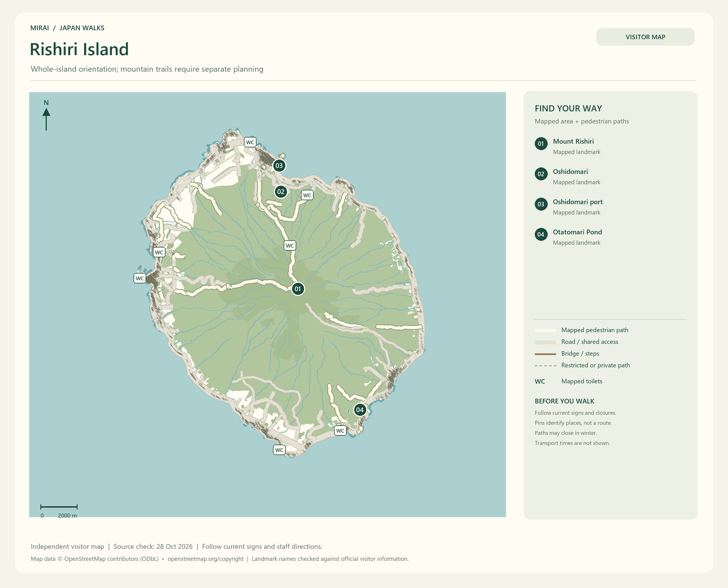Screen dimensions: 728x588
Task: Select map pin 03 at Oshidomari port
Action: [279, 166]
